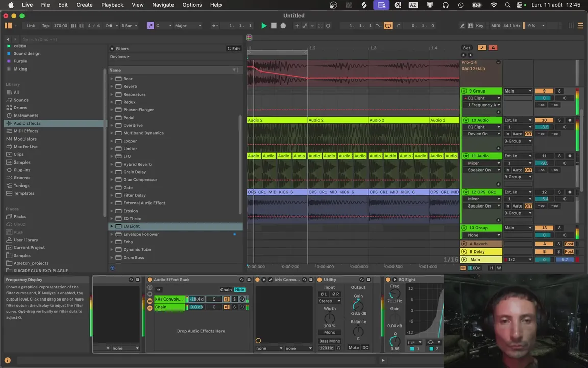The image size is (588, 368).
Task: Fold the 10 Audio track
Action: [x=466, y=120]
